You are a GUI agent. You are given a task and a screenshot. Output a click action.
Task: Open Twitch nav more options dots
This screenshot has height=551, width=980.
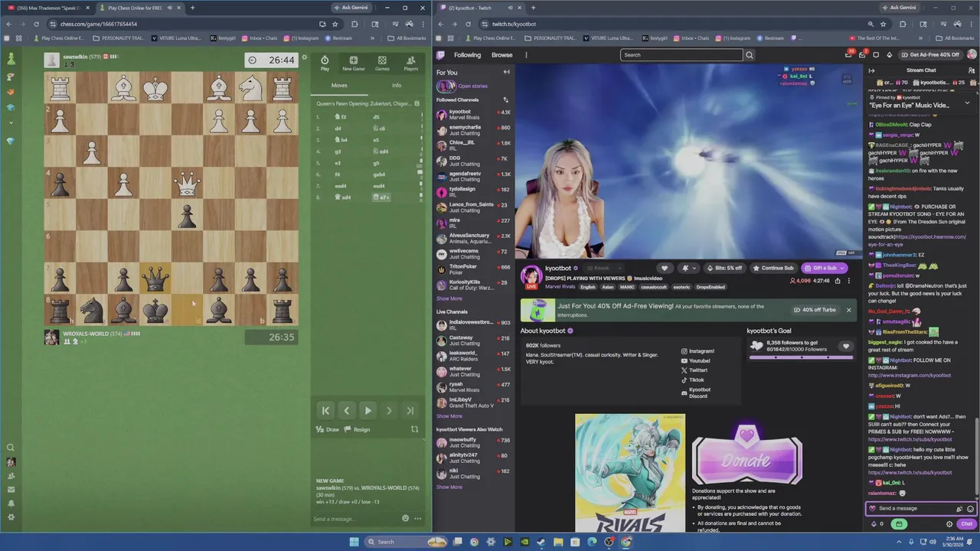pyautogui.click(x=526, y=55)
